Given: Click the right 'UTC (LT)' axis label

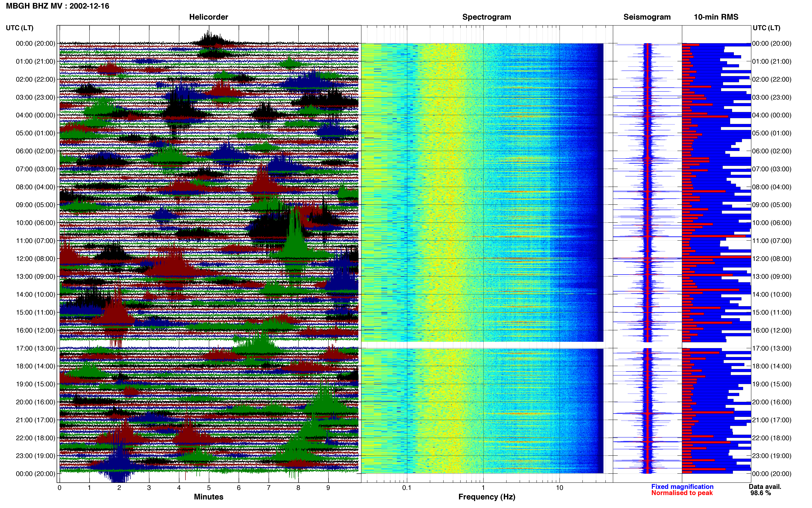Looking at the screenshot, I should pos(766,28).
